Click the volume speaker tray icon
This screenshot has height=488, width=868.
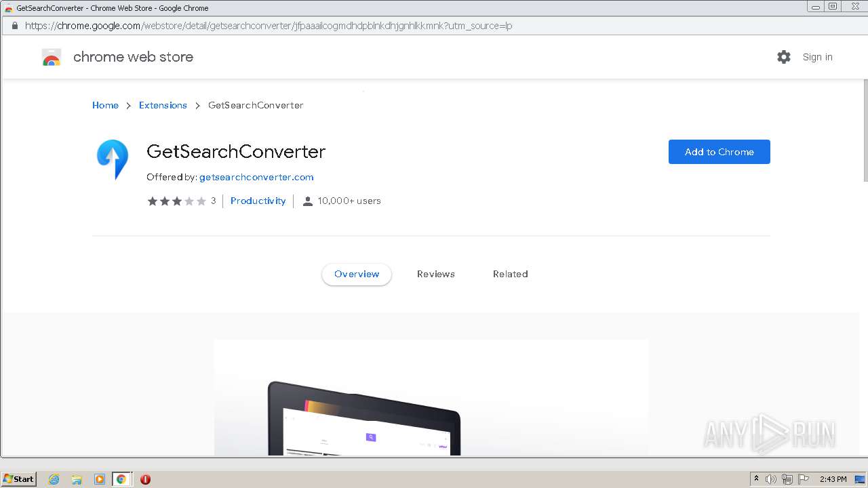pyautogui.click(x=771, y=479)
